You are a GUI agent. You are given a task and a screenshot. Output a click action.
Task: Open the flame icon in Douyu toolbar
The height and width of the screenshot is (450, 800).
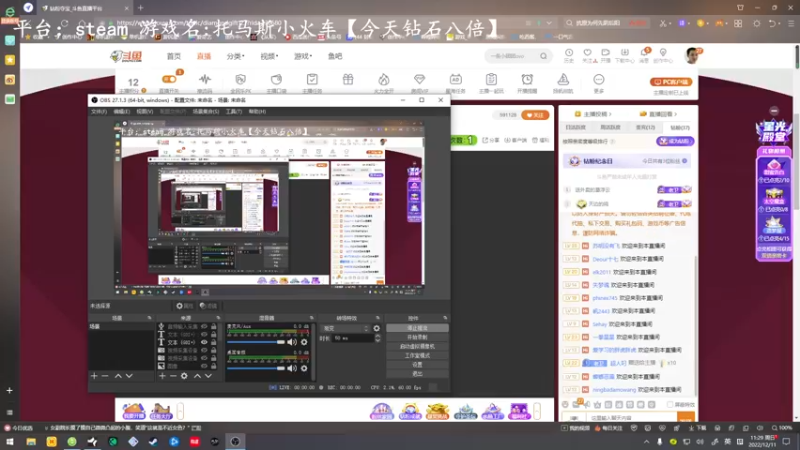coord(384,80)
